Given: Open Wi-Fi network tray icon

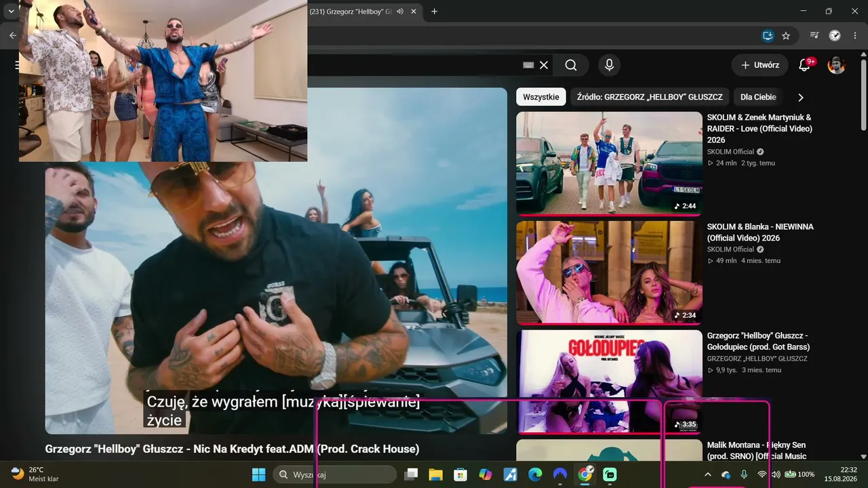Looking at the screenshot, I should (762, 474).
